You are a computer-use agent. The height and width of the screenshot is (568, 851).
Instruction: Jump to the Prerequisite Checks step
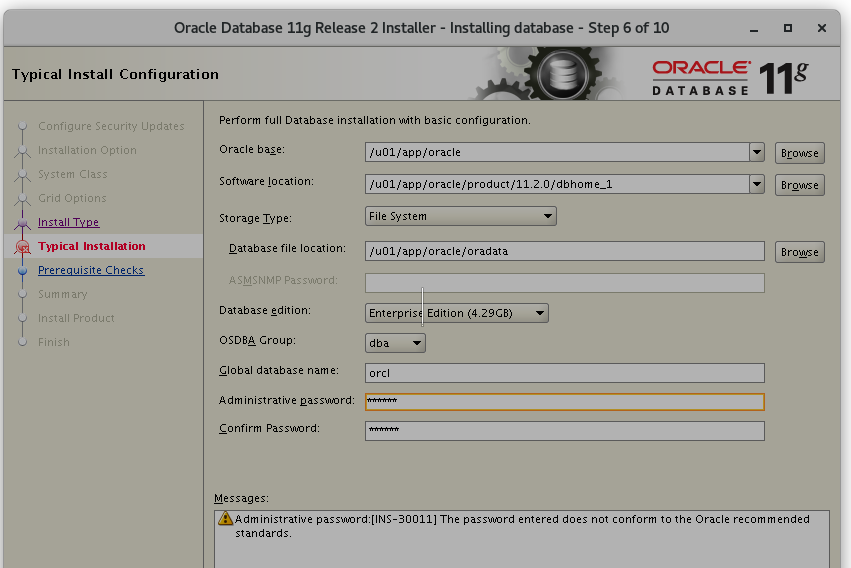click(x=91, y=270)
